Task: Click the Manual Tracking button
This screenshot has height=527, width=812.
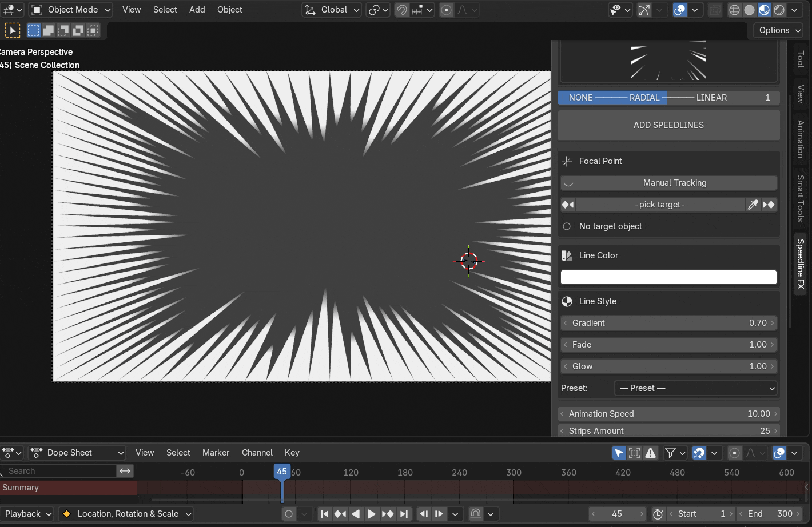Action: [668, 183]
